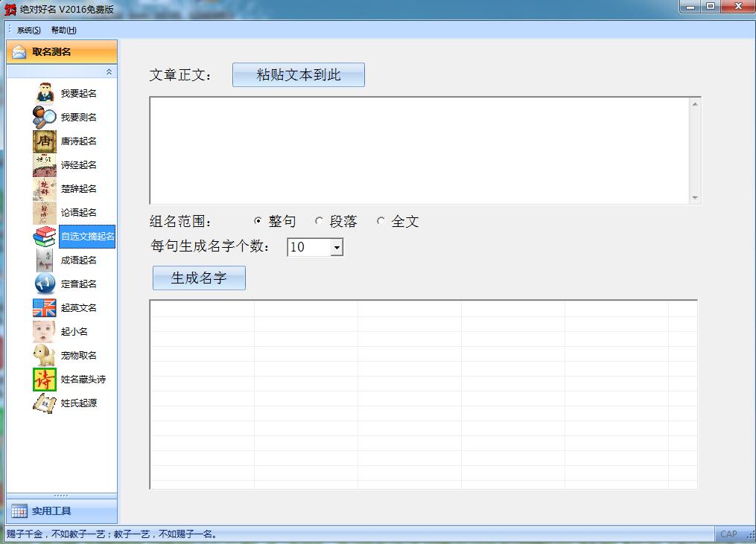The height and width of the screenshot is (544, 756).
Task: Click the 我要测名 magnifier icon
Action: click(x=45, y=117)
